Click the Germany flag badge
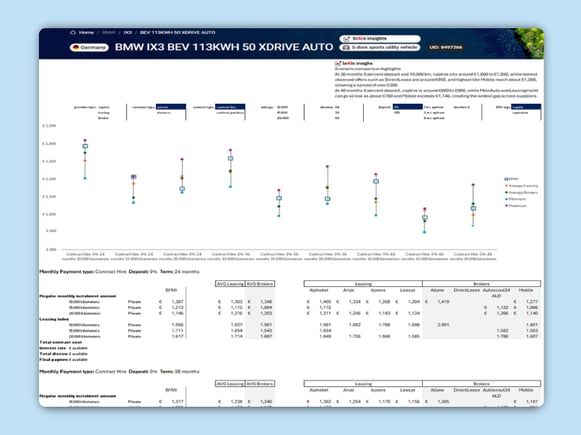Screen dimensions: 581x435 pos(89,47)
